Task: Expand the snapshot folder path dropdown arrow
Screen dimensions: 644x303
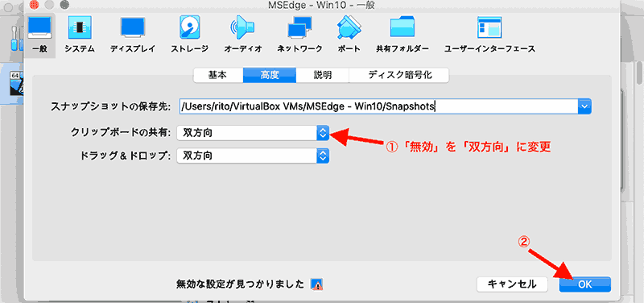Action: [584, 106]
